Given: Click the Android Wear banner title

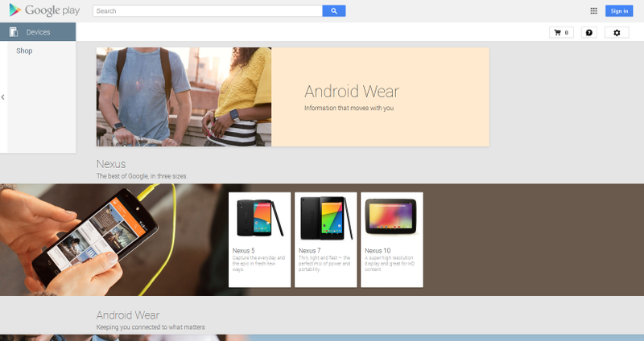Looking at the screenshot, I should (352, 91).
